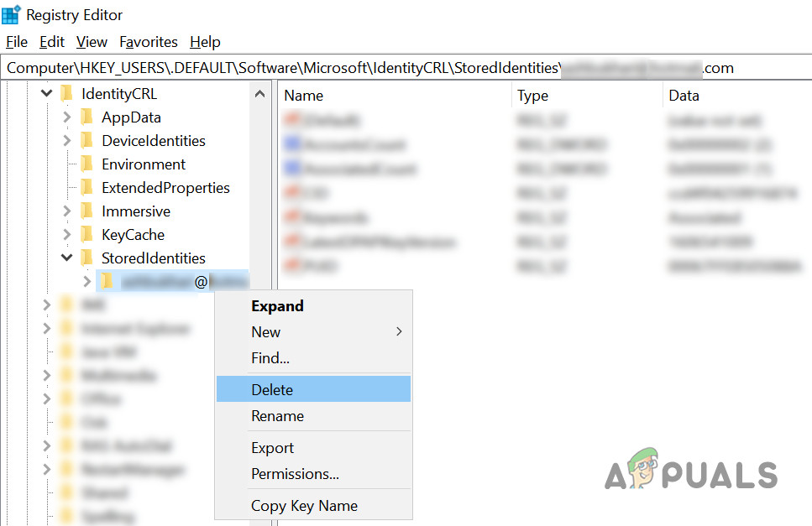Select the Environment key label
Image resolution: width=812 pixels, height=526 pixels.
144,164
